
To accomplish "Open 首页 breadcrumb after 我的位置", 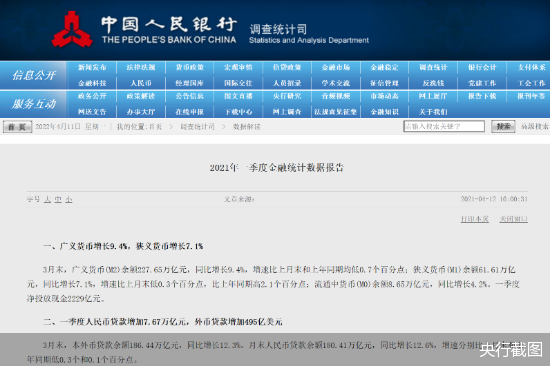I will [155, 127].
